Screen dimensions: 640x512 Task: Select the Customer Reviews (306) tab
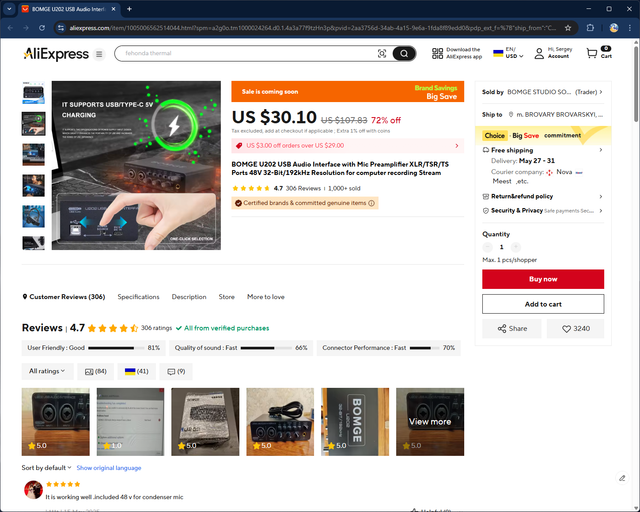[x=64, y=297]
